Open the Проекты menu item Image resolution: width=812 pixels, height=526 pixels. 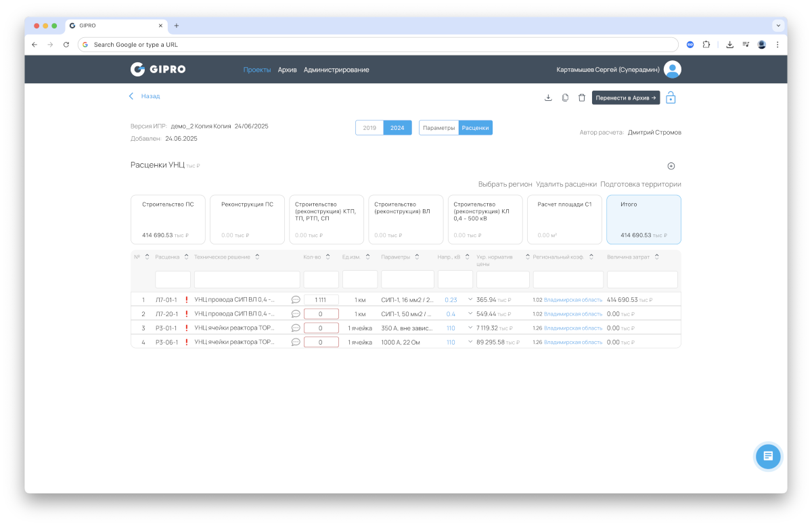[x=257, y=70]
